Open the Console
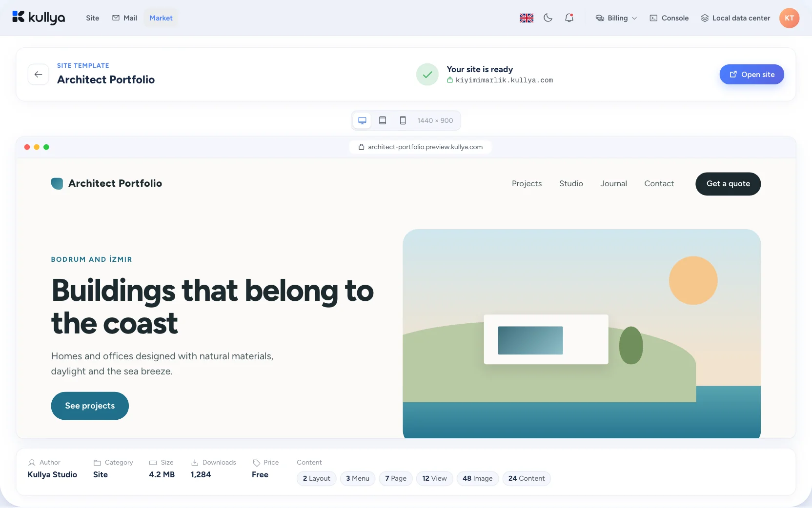Image resolution: width=812 pixels, height=508 pixels. pos(669,18)
